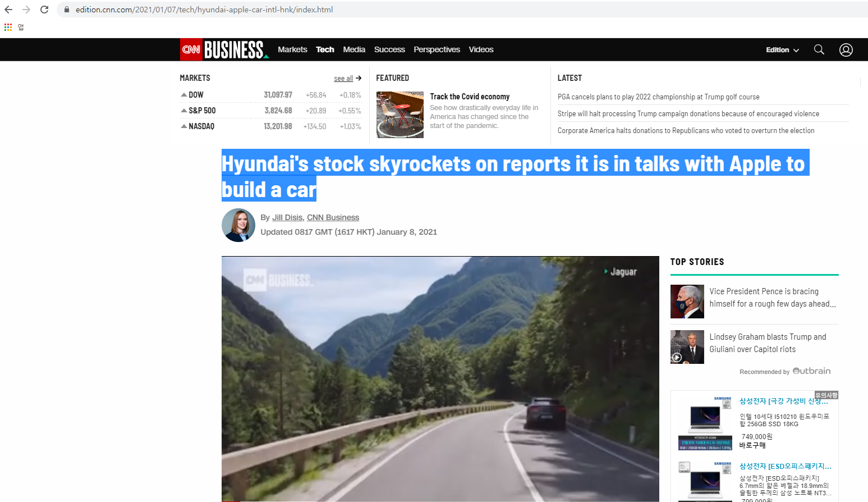Viewport: 868px width, 502px height.
Task: Reload the page with refresh icon
Action: pos(44,10)
